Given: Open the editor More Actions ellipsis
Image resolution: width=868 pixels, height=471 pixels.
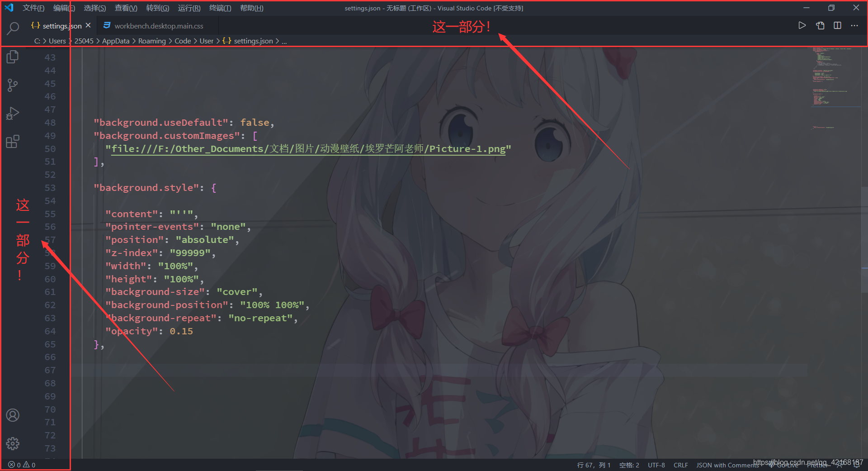Looking at the screenshot, I should click(x=854, y=25).
